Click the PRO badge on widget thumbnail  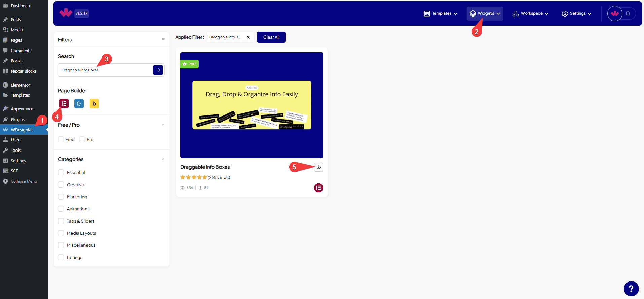coord(190,64)
